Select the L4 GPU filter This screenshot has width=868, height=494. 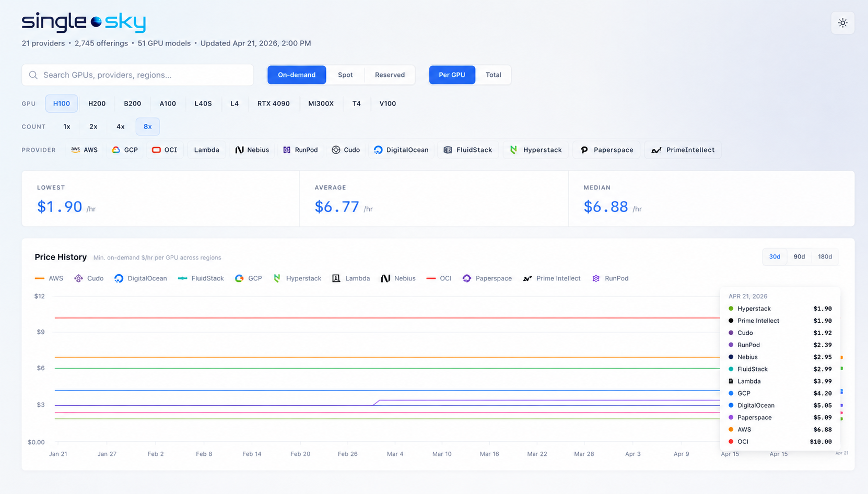[234, 103]
